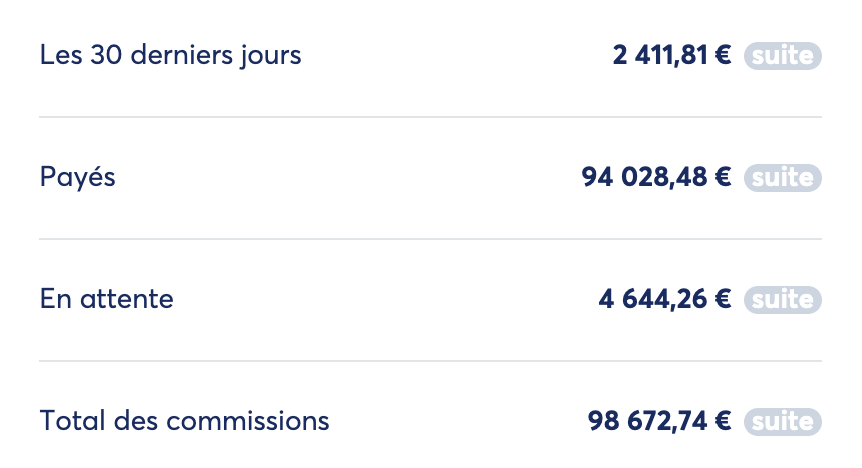Click the 98 672,74 total amount
This screenshot has height=468, width=862.
(x=648, y=422)
